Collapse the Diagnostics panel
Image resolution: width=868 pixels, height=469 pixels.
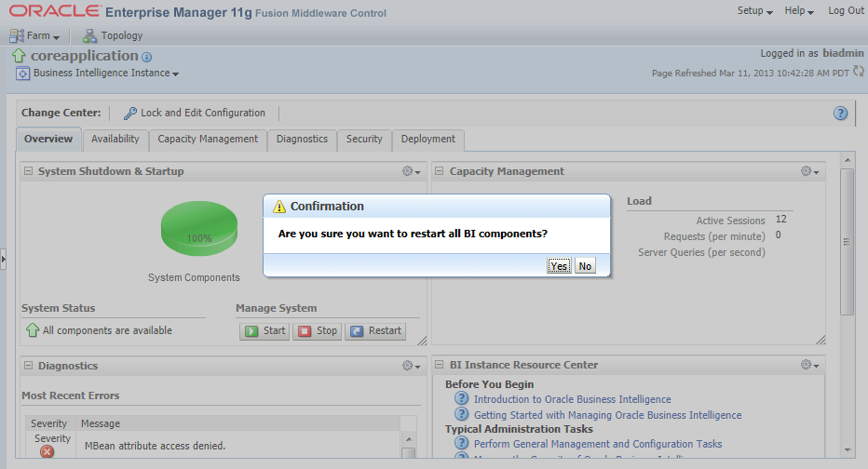coord(28,366)
